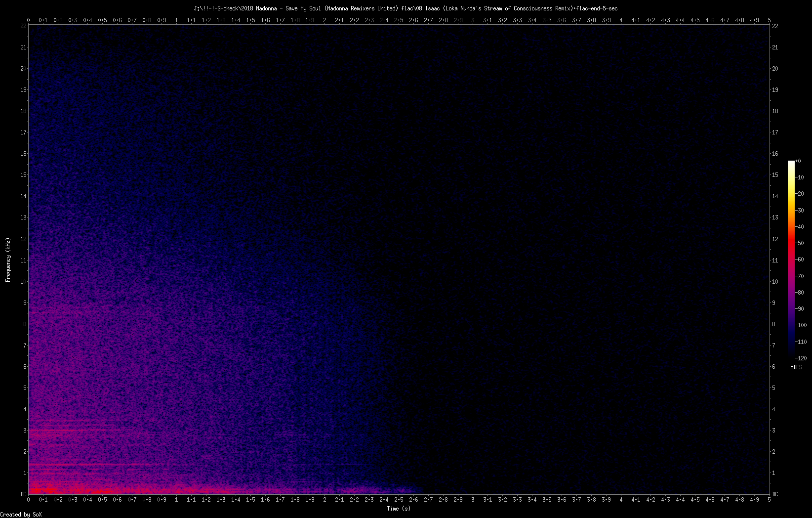812x518 pixels.
Task: Select the "-110" value on the dBFS legend
Action: click(801, 342)
